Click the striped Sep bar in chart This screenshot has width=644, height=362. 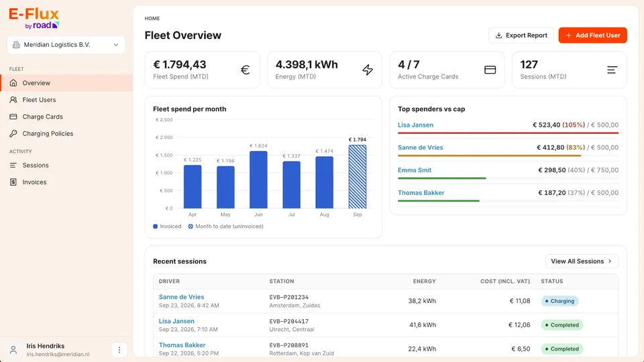pyautogui.click(x=358, y=176)
